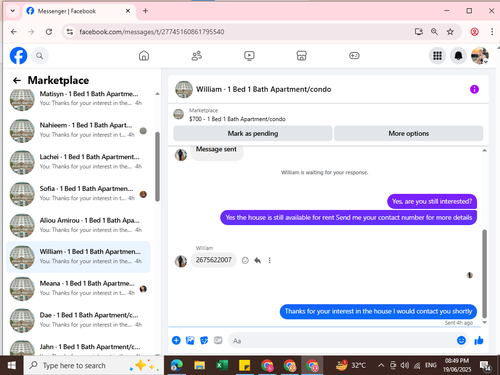Viewport: 500px width, 375px height.
Task: Select the William conversation in list
Action: 78,257
